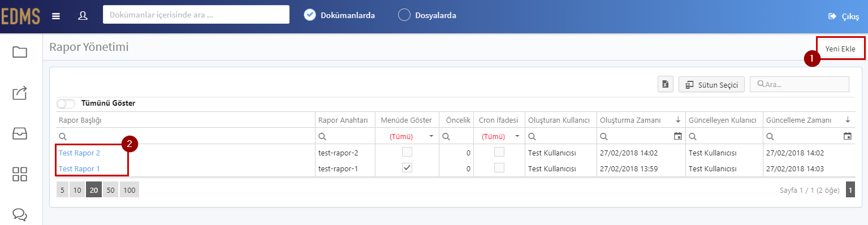Image resolution: width=868 pixels, height=225 pixels.
Task: Click the Oluşturan Kullanıcı column header
Action: [560, 120]
